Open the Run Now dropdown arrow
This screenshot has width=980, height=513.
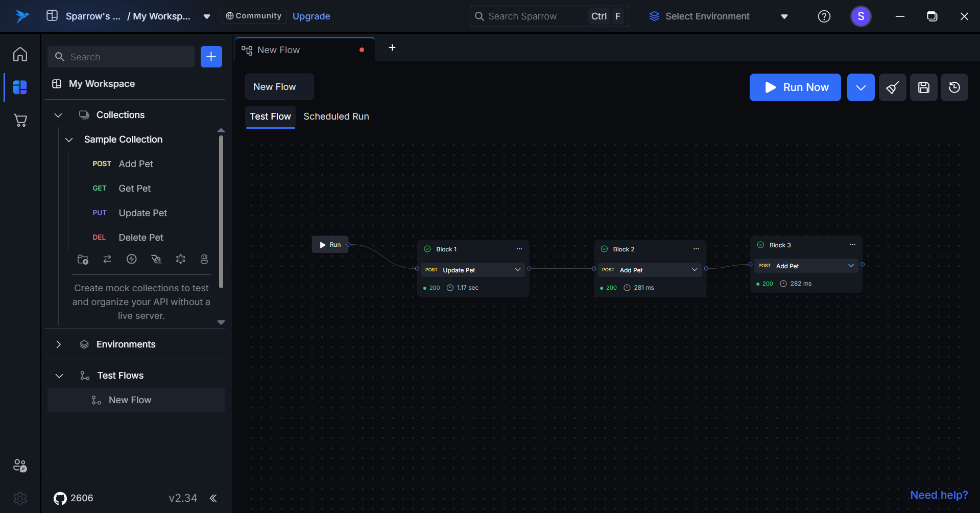(861, 87)
